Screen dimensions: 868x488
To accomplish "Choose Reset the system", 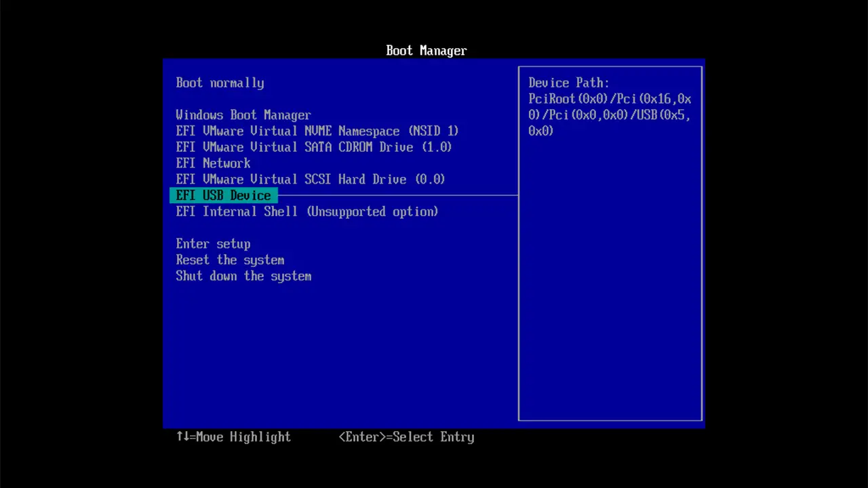I will [x=230, y=260].
